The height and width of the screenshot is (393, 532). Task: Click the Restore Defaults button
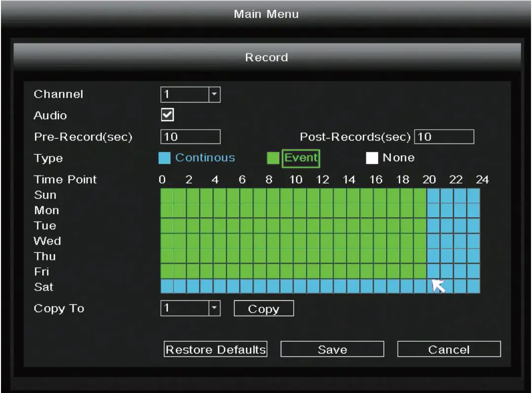[216, 350]
